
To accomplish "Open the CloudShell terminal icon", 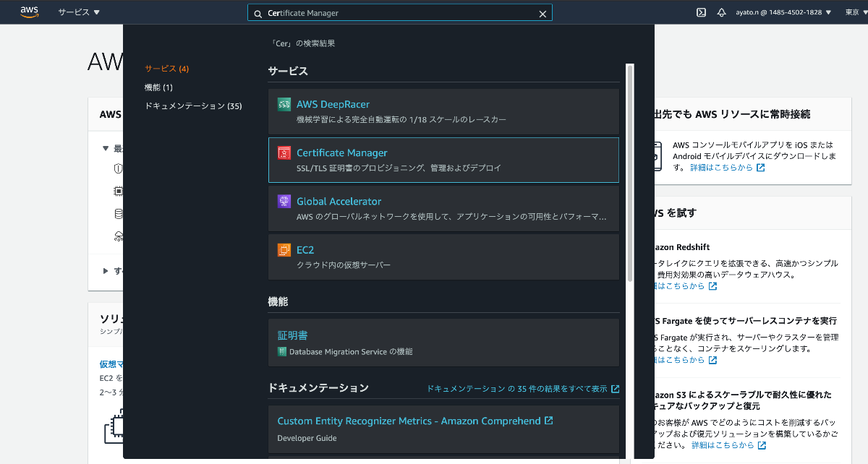I will pyautogui.click(x=701, y=12).
